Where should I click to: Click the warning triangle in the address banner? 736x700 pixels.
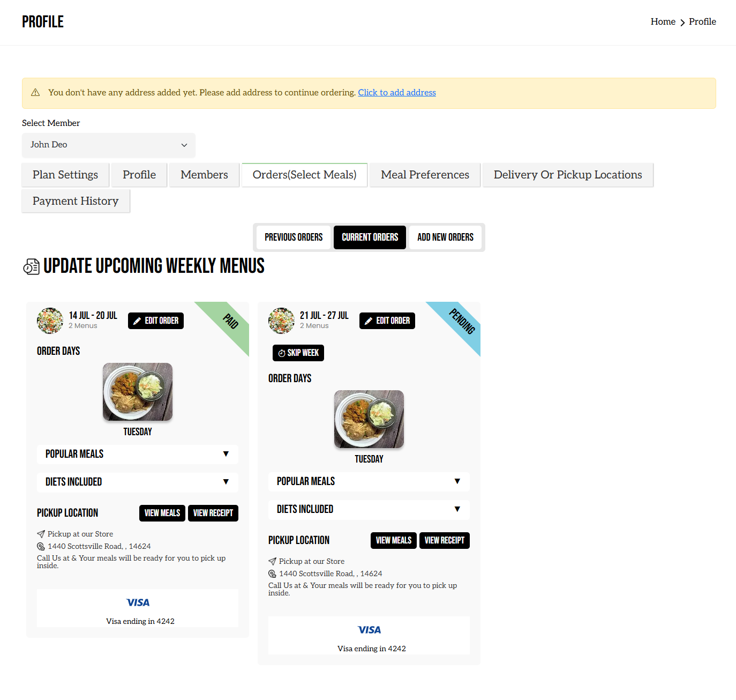pos(35,92)
